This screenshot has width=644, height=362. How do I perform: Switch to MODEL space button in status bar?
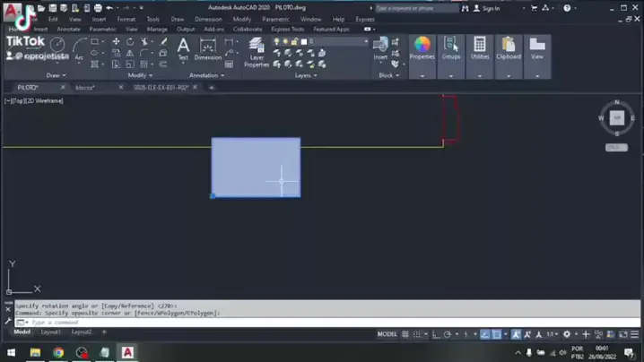coord(387,334)
